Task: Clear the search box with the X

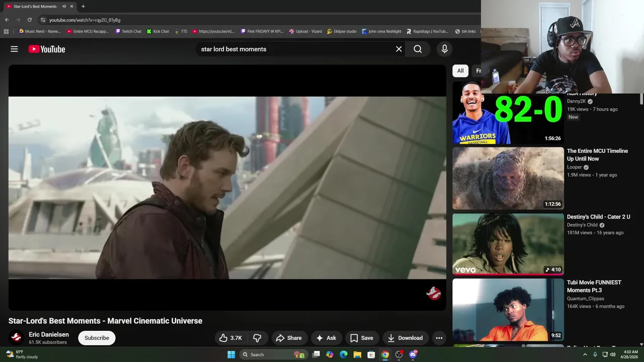Action: 399,49
